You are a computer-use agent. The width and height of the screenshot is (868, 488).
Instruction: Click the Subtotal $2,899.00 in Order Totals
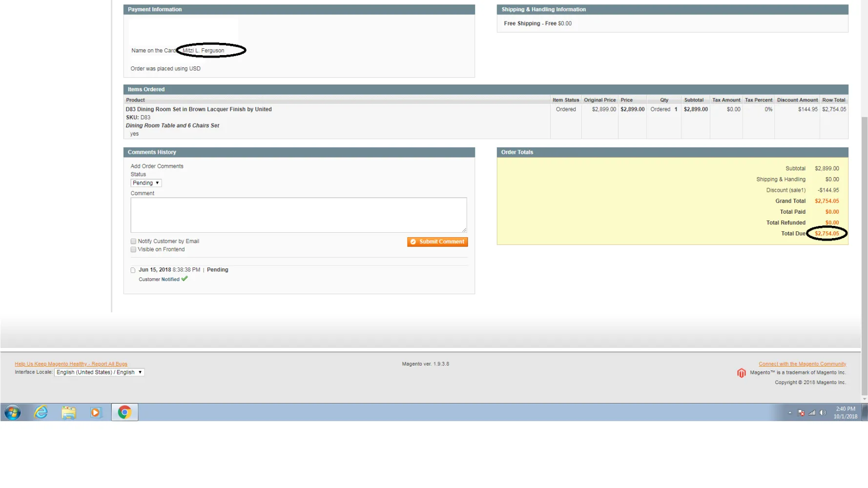coord(827,168)
